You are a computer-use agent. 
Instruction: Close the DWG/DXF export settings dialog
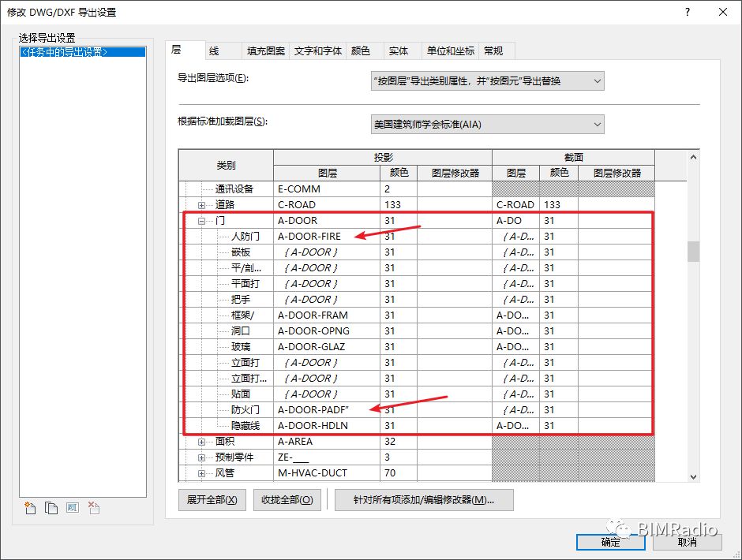coord(723,13)
